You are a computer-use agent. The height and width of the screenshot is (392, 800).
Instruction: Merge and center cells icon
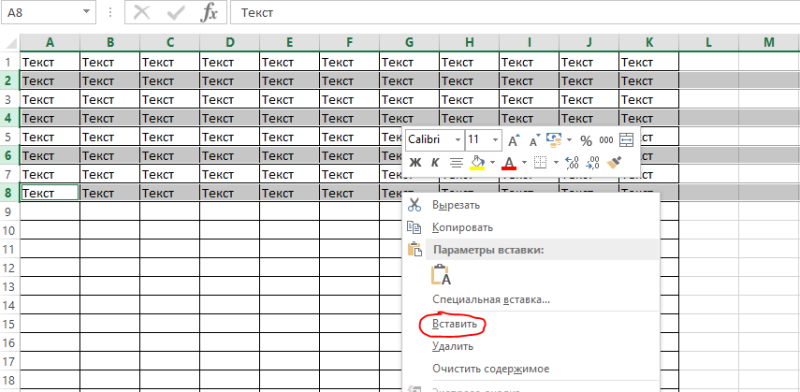coord(626,140)
